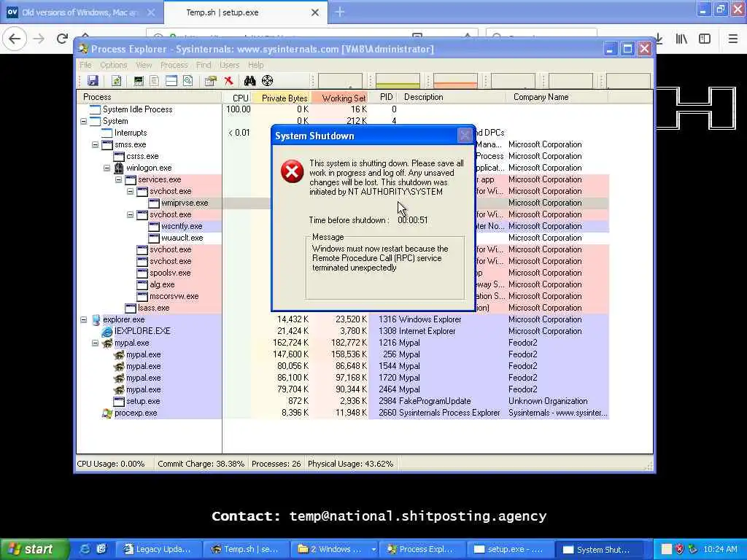
Task: Open the View menu
Action: [144, 65]
